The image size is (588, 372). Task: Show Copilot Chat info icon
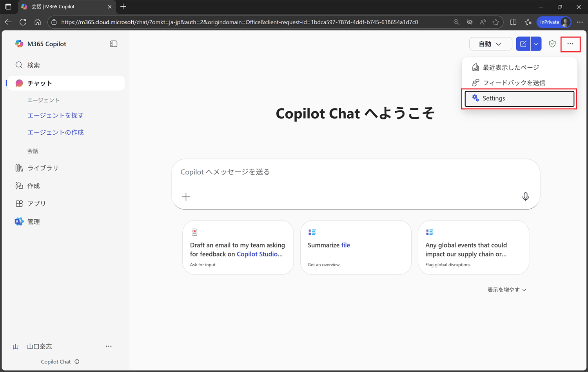pyautogui.click(x=77, y=361)
